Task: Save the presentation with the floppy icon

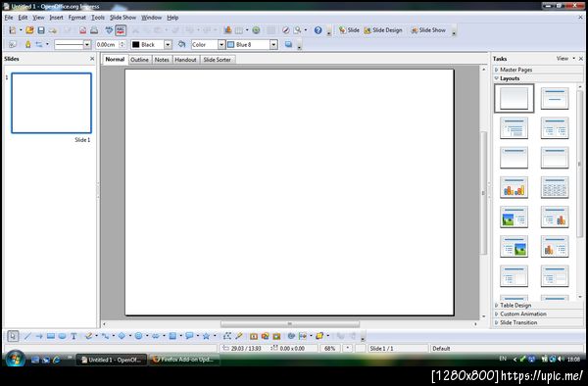Action: click(41, 30)
